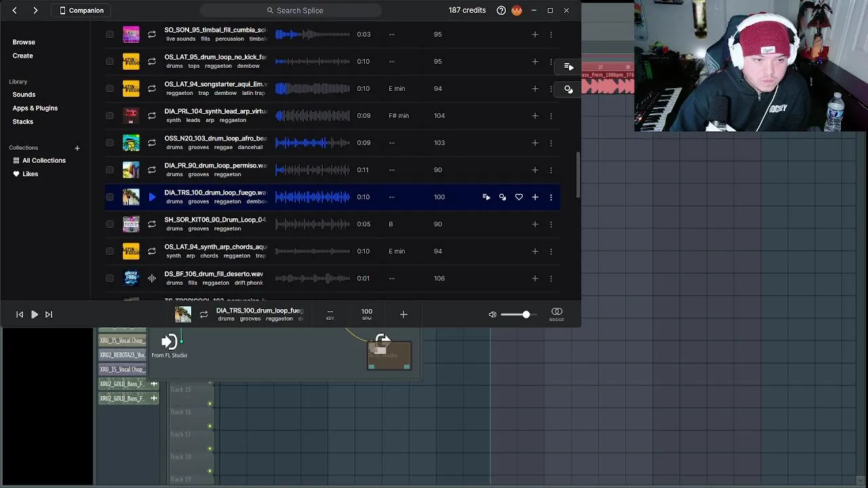
Task: Open the Browse section
Action: pyautogui.click(x=24, y=42)
